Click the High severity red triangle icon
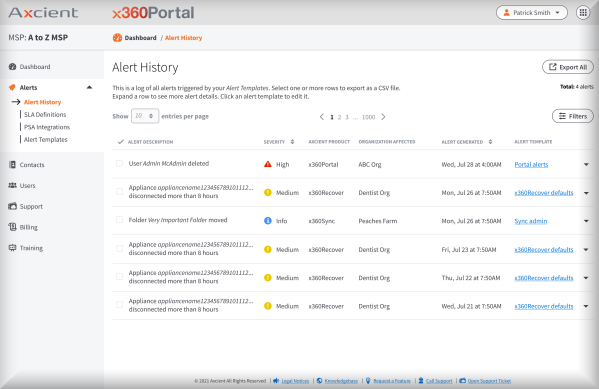This screenshot has height=389, width=599. (268, 164)
